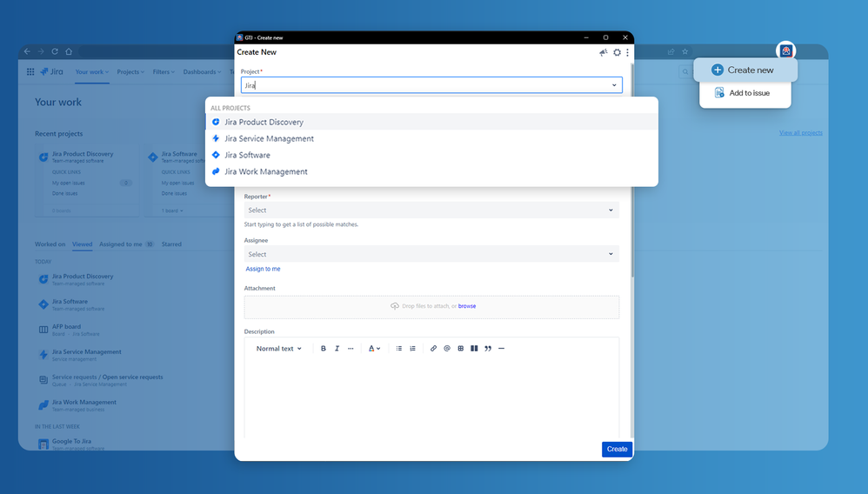Open My open issues under Jira Product Discovery
Image resolution: width=868 pixels, height=494 pixels.
pos(69,183)
